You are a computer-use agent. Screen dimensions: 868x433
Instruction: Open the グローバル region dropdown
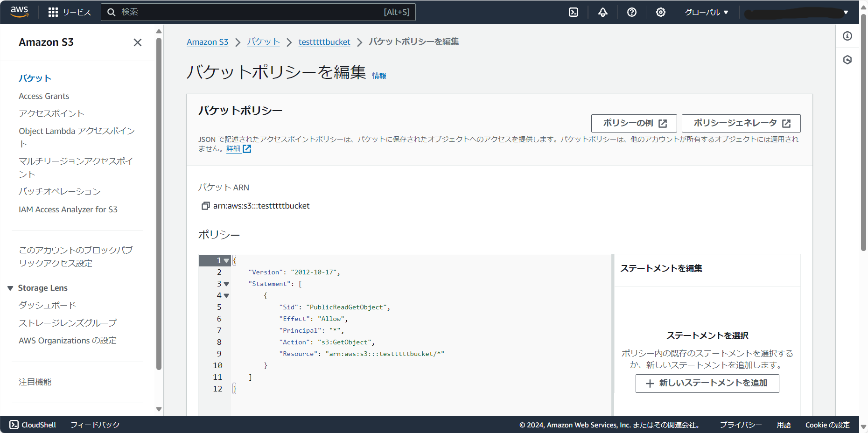pyautogui.click(x=706, y=12)
